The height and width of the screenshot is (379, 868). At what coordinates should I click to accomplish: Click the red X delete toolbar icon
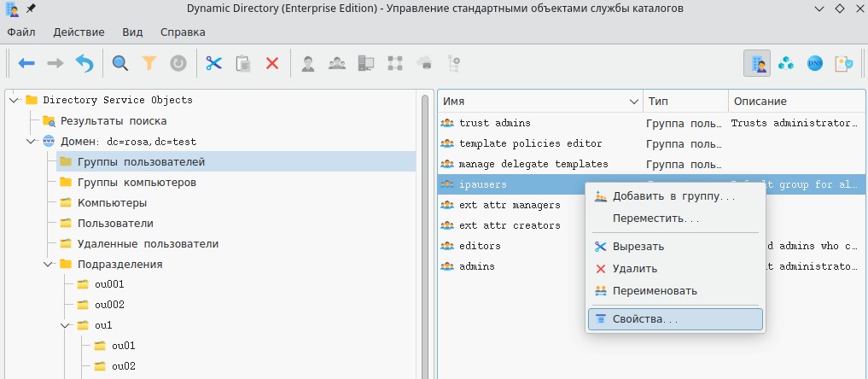point(272,63)
